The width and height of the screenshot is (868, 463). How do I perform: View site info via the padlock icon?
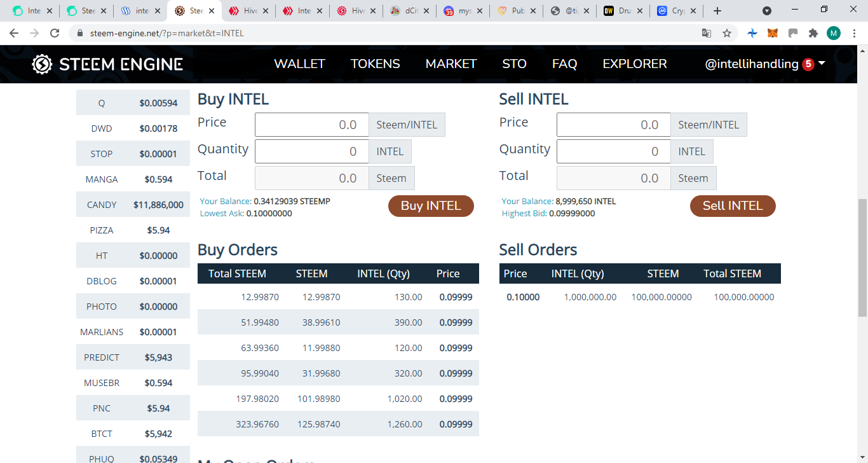click(80, 33)
